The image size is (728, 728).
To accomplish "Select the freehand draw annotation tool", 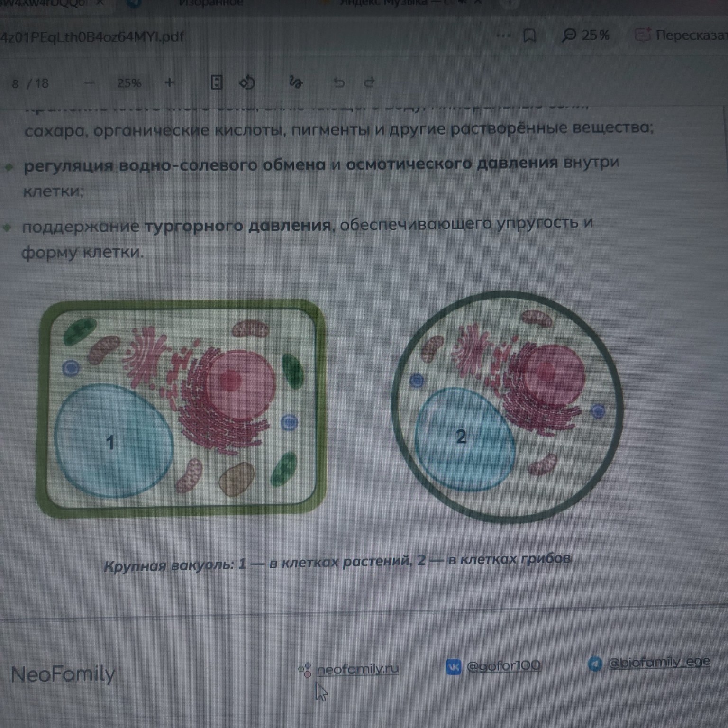I will tap(295, 82).
